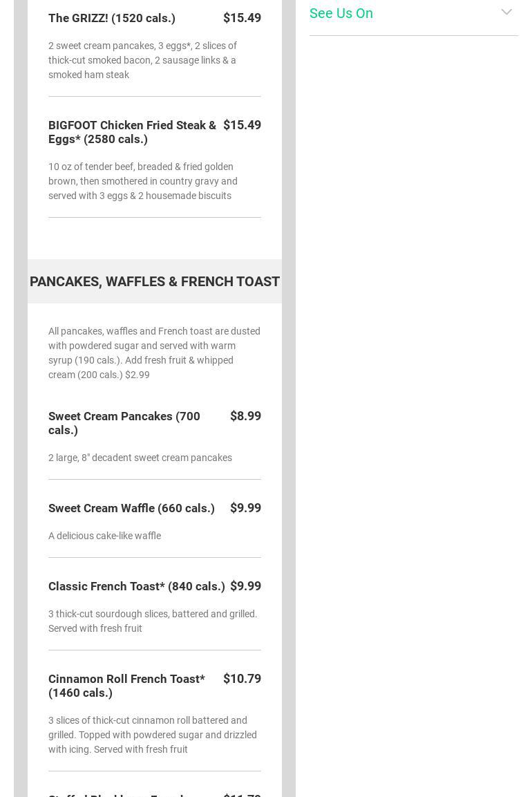Click the 8" decadent pancakes description
Screen dimensions: 532x797
coord(140,458)
